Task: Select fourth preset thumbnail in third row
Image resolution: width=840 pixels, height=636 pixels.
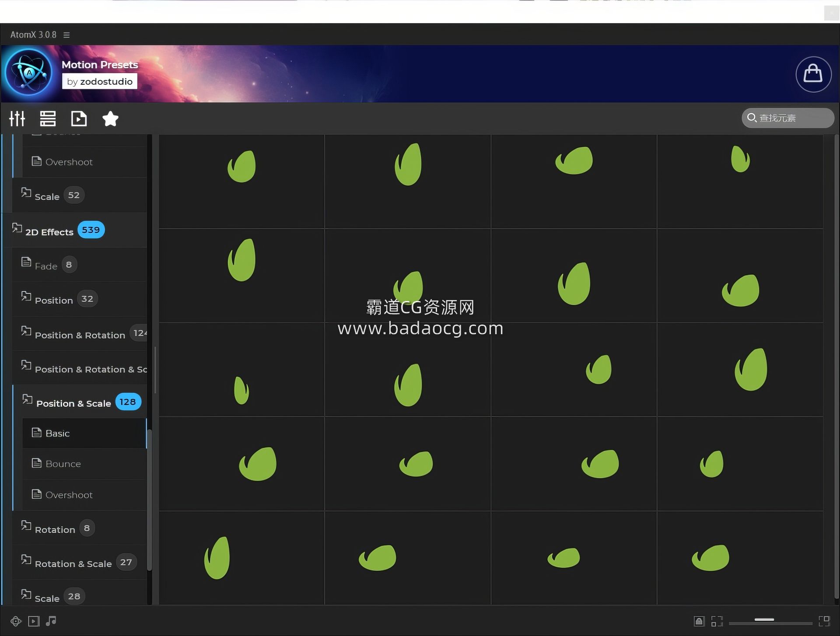Action: (x=740, y=370)
